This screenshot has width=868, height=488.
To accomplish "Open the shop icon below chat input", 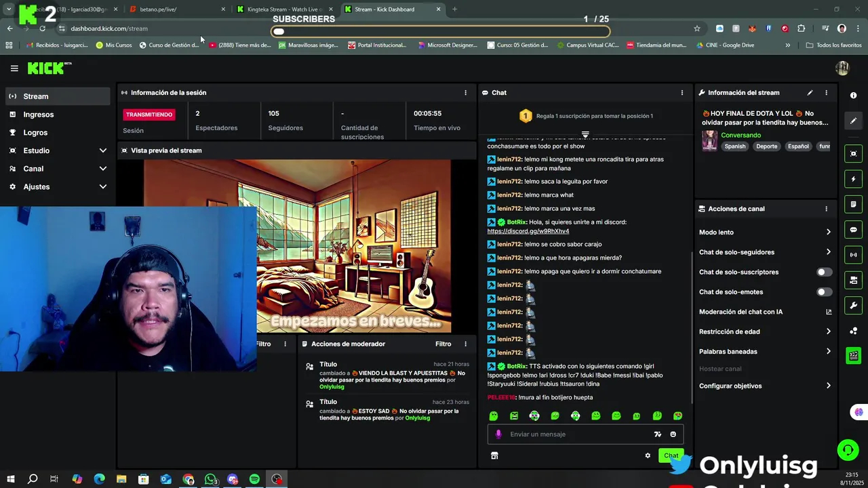I will (494, 456).
